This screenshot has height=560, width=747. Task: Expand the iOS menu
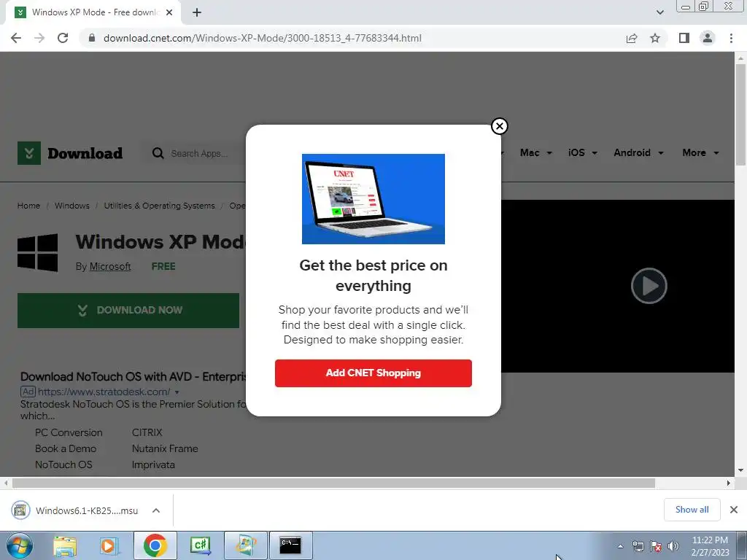pyautogui.click(x=583, y=153)
